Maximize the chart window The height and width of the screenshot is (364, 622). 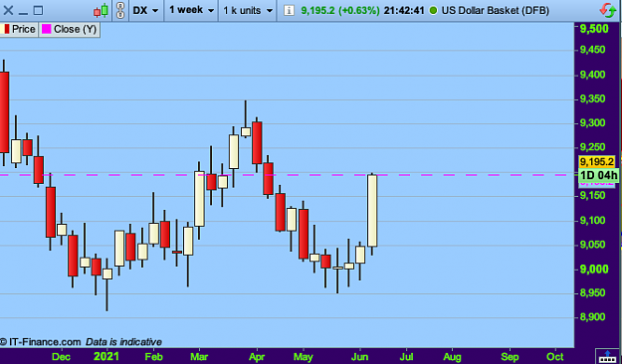pyautogui.click(x=38, y=10)
